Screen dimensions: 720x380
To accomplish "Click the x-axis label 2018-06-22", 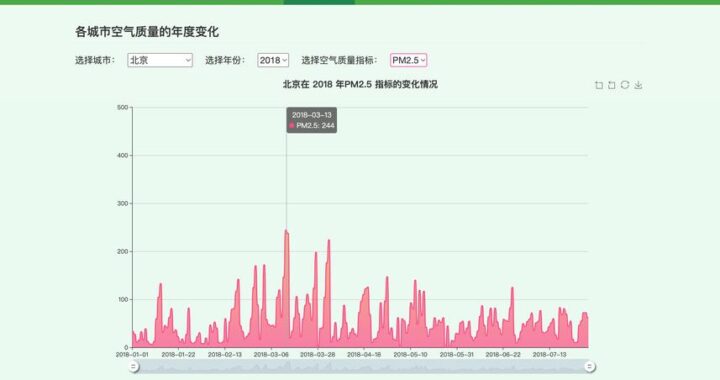I will coord(503,355).
